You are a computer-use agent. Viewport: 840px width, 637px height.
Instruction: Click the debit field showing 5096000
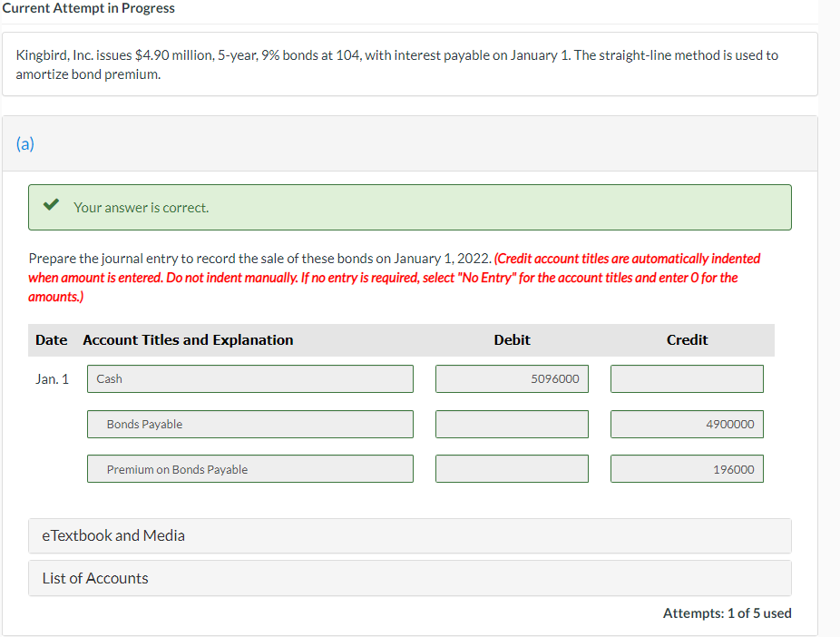[x=512, y=378]
